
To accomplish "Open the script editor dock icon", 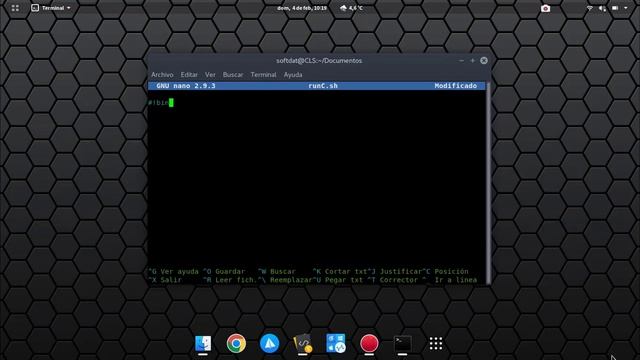I will click(x=303, y=343).
